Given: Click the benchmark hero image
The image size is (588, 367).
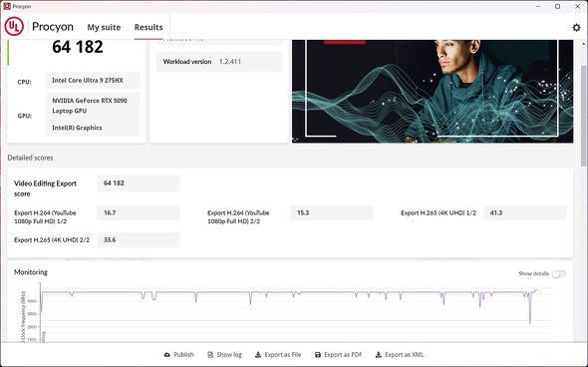Looking at the screenshot, I should (x=433, y=91).
